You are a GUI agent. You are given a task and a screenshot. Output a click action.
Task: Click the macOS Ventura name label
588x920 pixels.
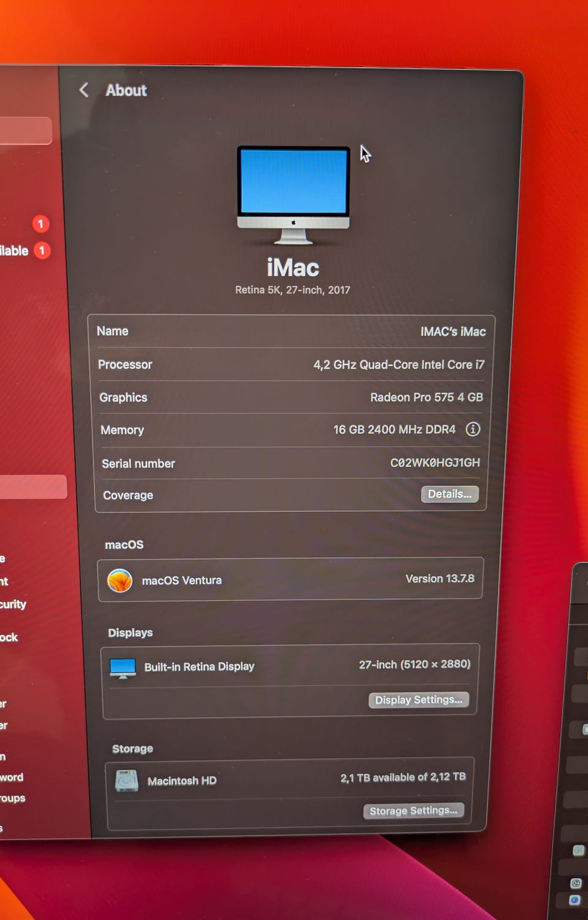[182, 580]
